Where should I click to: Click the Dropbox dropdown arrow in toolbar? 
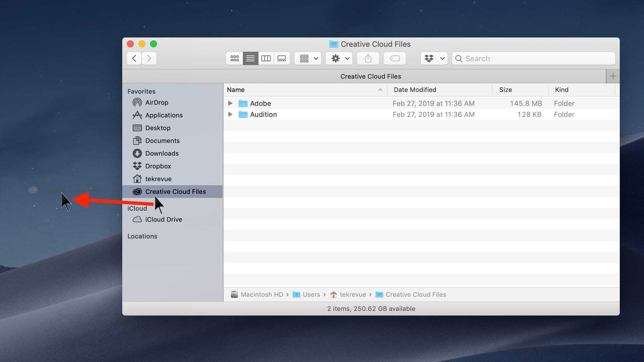pos(442,58)
